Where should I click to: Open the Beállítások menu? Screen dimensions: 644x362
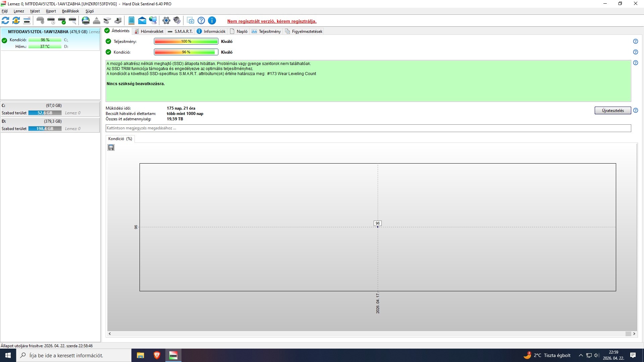(x=70, y=11)
